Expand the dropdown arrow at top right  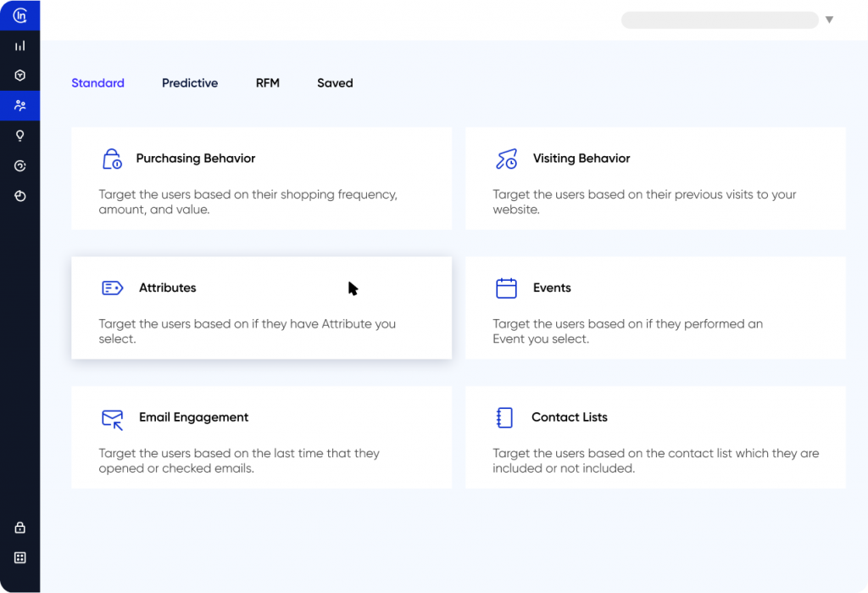[x=829, y=19]
